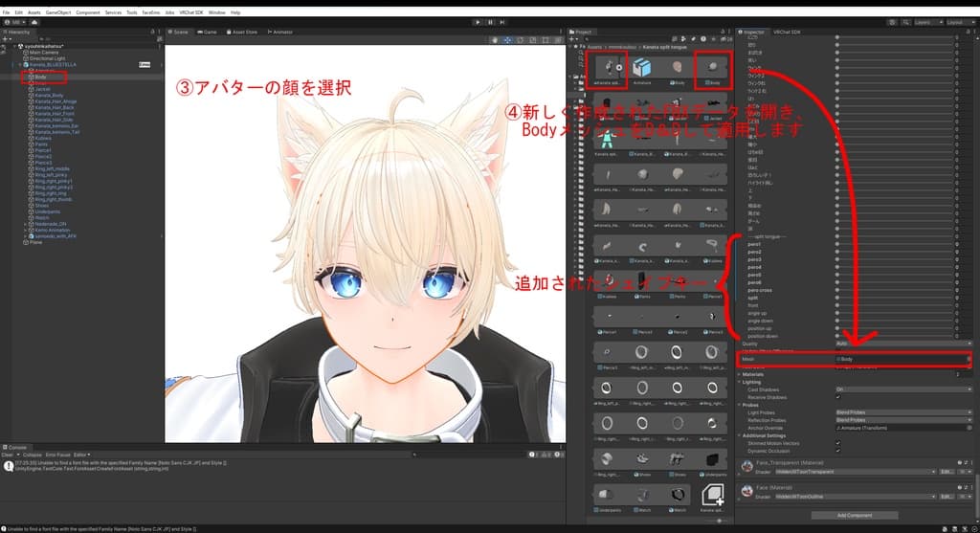Image resolution: width=980 pixels, height=533 pixels.
Task: Adjust the pero1 blendshape slider
Action: click(896, 244)
